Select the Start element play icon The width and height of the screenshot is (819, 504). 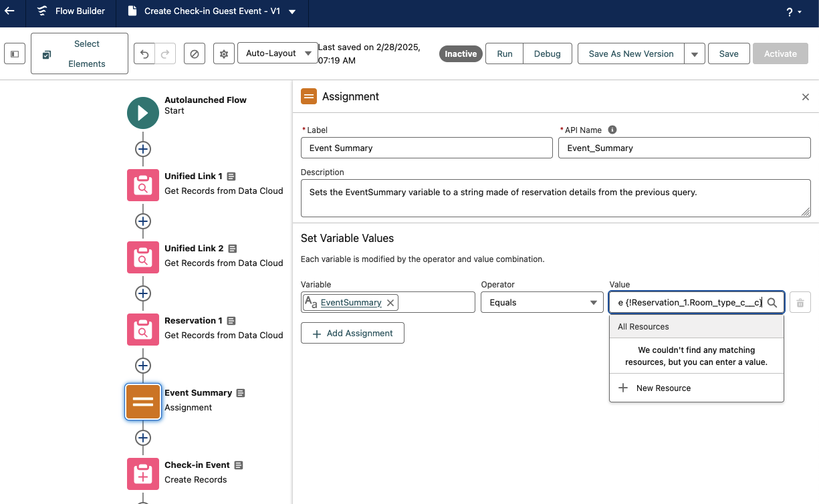tap(143, 113)
